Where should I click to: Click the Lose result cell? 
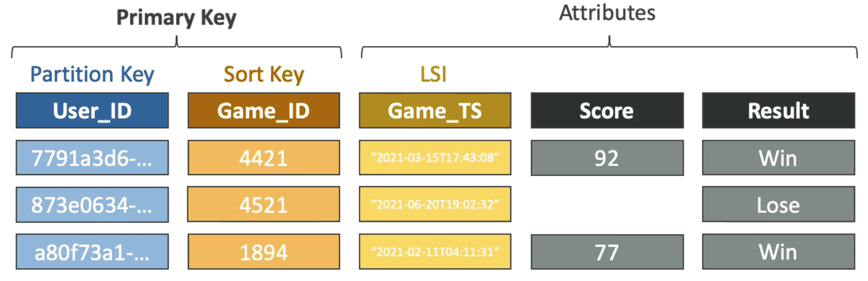[x=778, y=204]
